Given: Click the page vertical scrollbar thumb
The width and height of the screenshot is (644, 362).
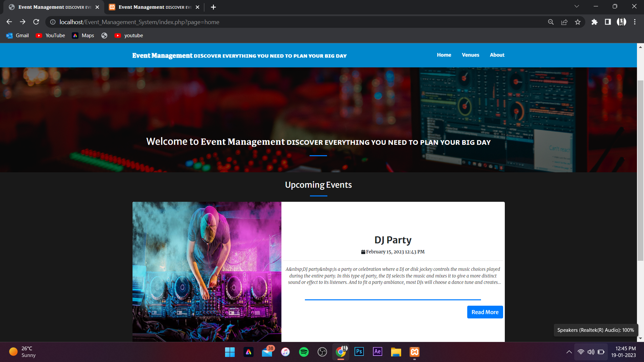Looking at the screenshot, I should point(640,170).
